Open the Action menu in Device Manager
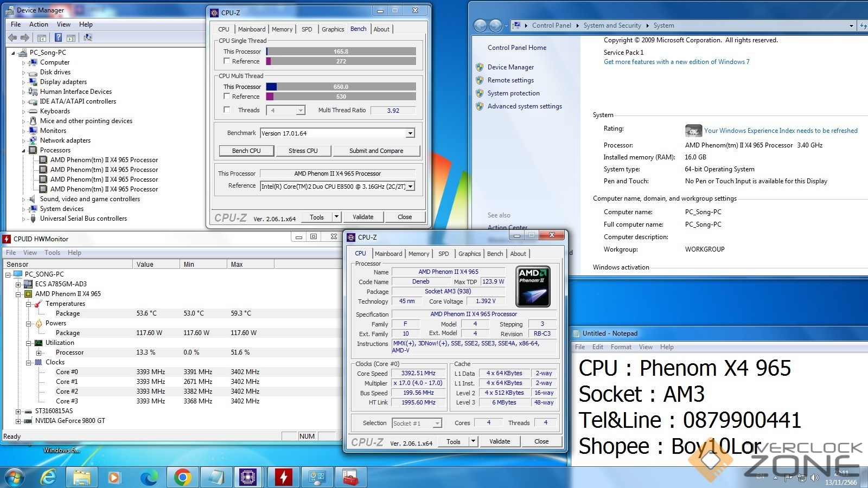 (x=39, y=24)
